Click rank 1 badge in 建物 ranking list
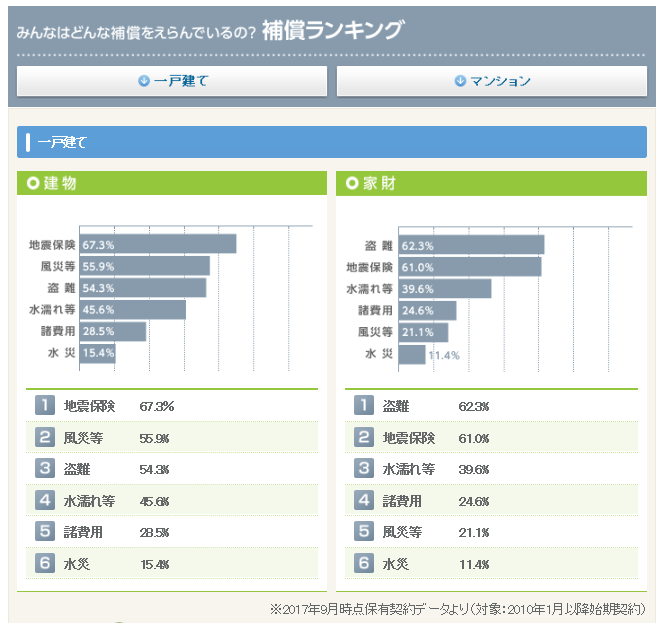The image size is (663, 623). (45, 405)
